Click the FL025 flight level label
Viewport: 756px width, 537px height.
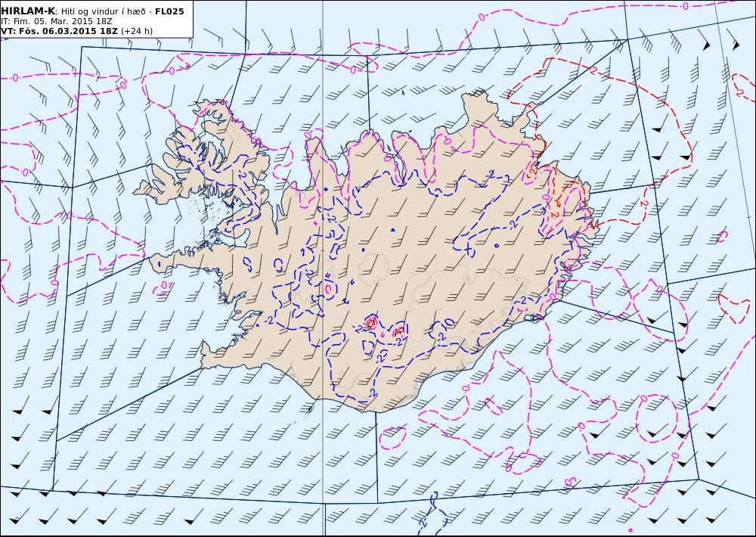pos(169,11)
